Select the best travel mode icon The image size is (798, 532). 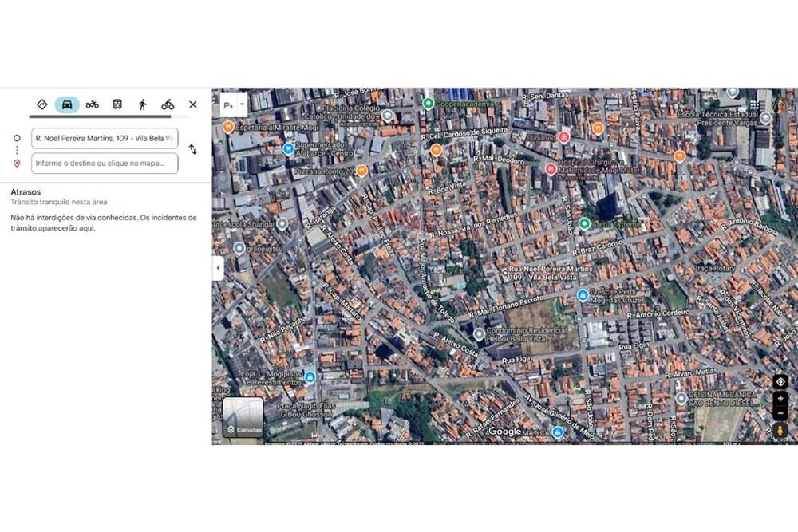[42, 104]
